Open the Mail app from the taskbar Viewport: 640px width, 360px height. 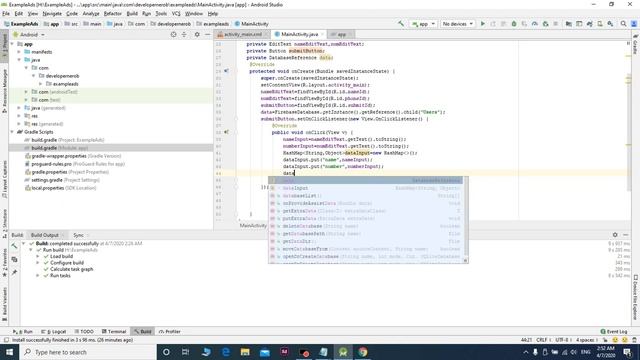(x=264, y=352)
